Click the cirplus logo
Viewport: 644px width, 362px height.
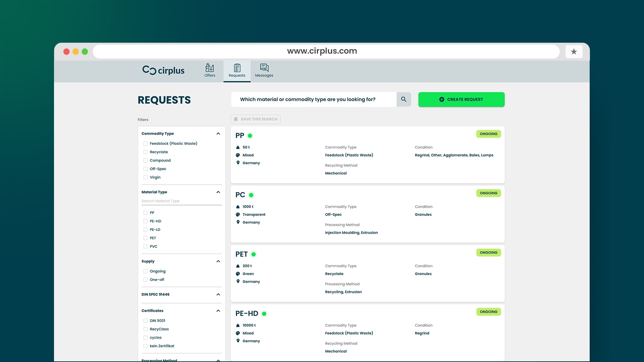(x=163, y=70)
